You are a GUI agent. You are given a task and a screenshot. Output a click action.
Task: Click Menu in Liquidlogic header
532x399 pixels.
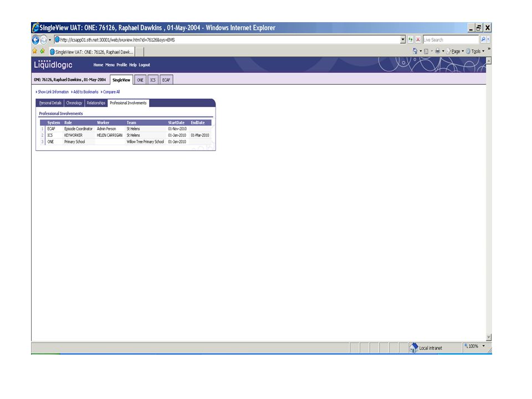(x=110, y=65)
